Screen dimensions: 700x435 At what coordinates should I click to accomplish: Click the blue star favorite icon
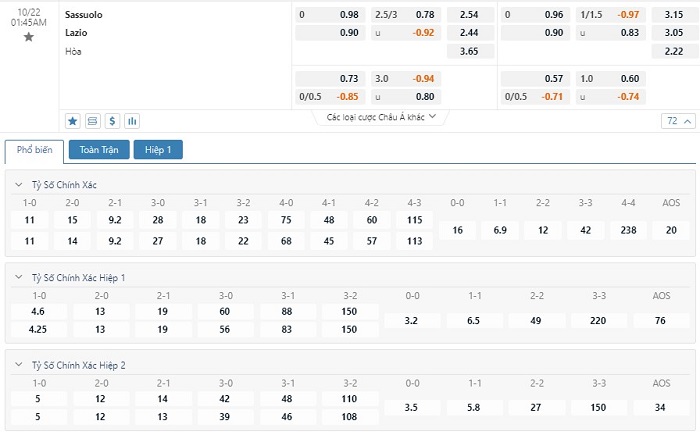coord(73,121)
